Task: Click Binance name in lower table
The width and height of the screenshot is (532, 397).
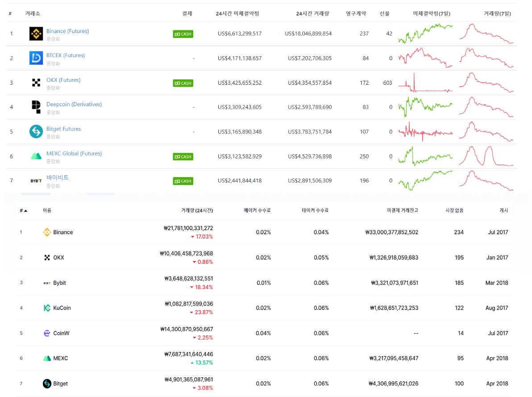Action: (x=63, y=232)
